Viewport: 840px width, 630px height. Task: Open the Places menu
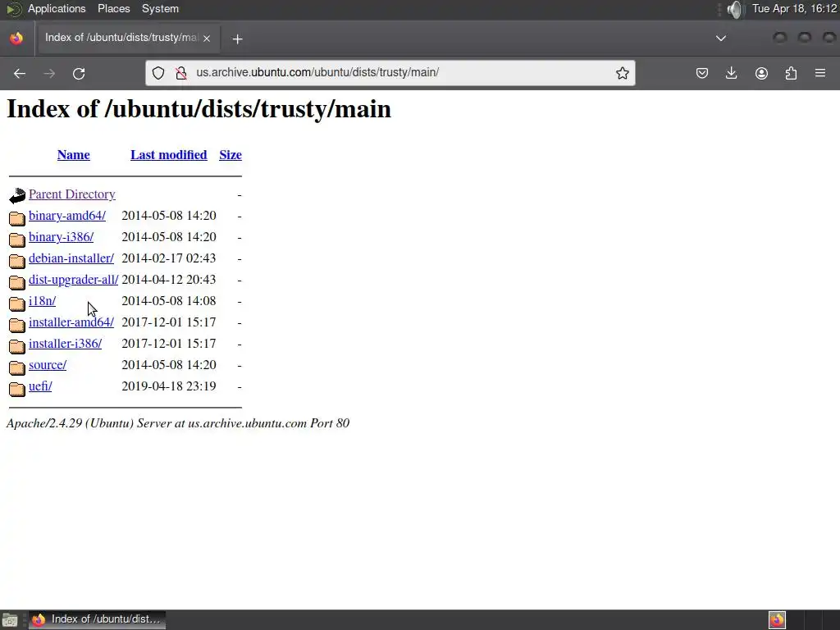tap(113, 9)
